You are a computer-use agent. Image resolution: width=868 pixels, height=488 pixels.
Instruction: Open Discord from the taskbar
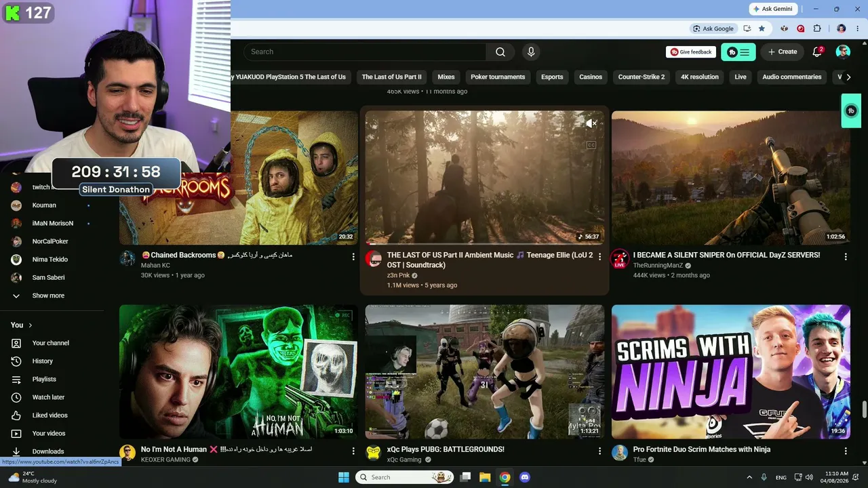[x=524, y=477]
